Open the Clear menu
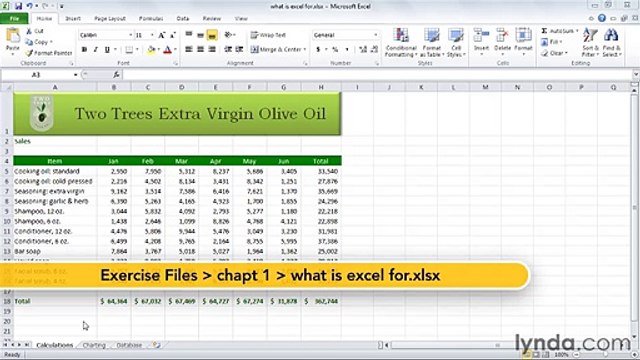The height and width of the screenshot is (360, 640). [554, 53]
